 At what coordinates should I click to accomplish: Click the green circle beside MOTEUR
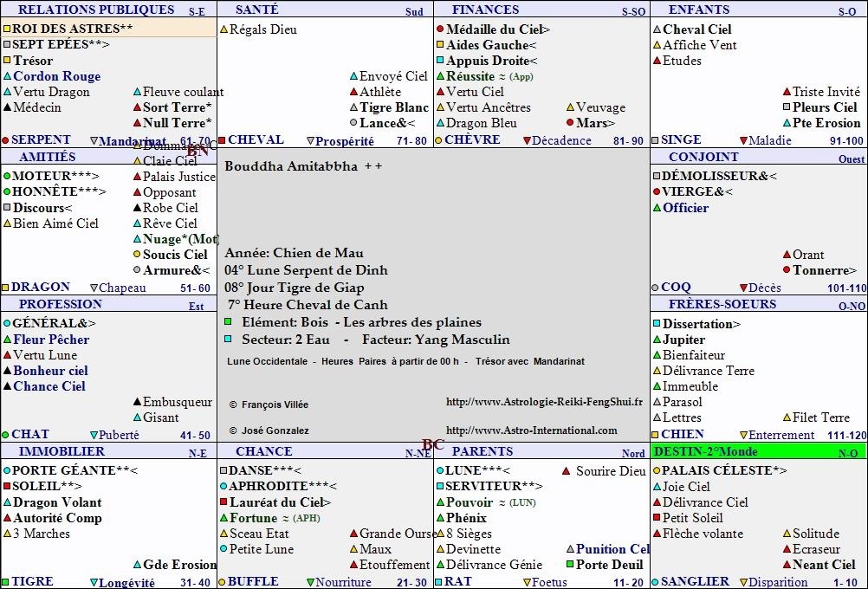(6, 177)
